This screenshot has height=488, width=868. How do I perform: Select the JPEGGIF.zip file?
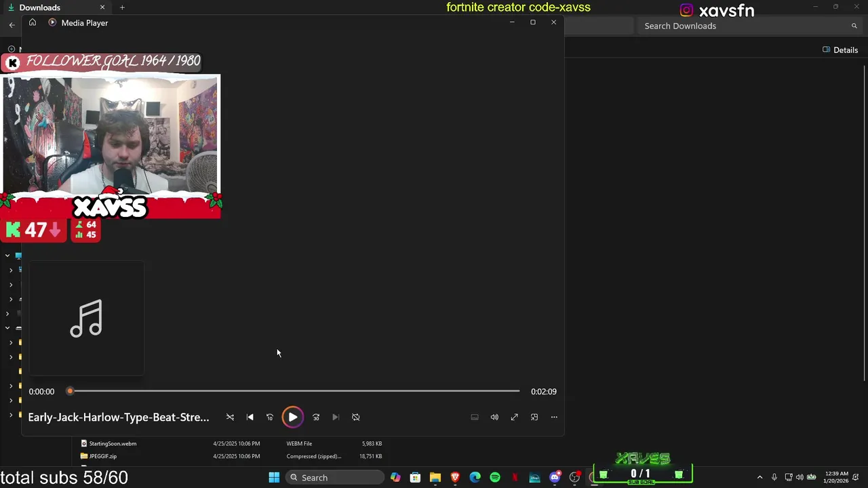(x=103, y=456)
